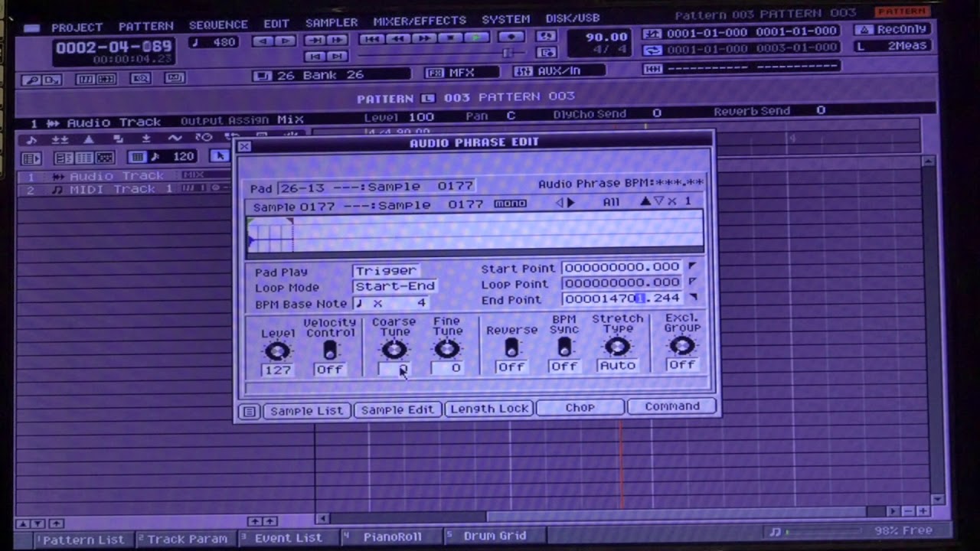
Task: Open the DISK/USB menu
Action: [573, 18]
